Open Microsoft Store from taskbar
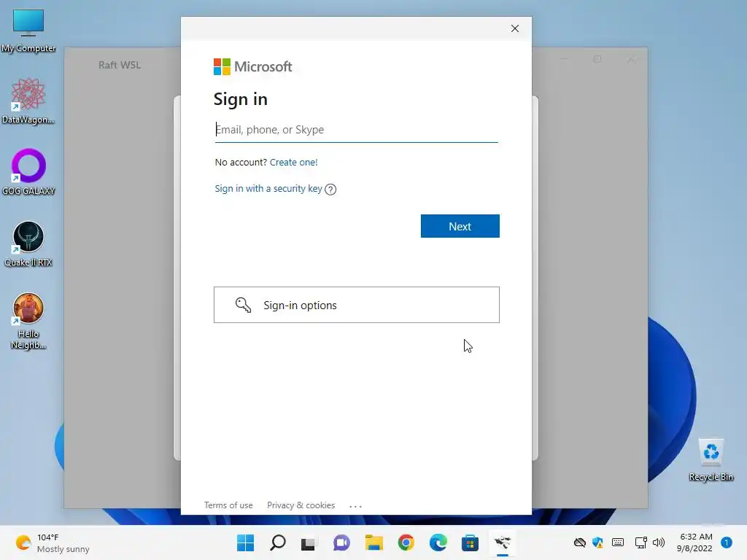The height and width of the screenshot is (560, 747). coord(471,542)
